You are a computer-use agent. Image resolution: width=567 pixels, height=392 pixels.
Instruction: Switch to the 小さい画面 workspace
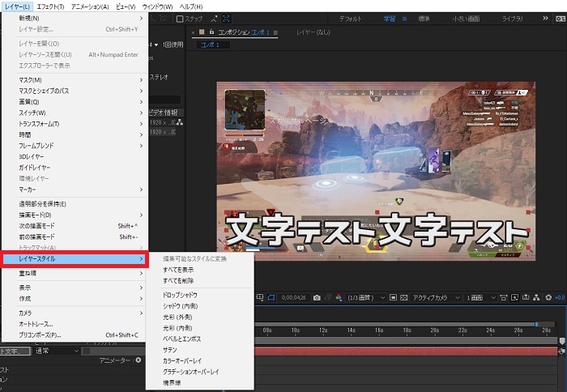[466, 19]
